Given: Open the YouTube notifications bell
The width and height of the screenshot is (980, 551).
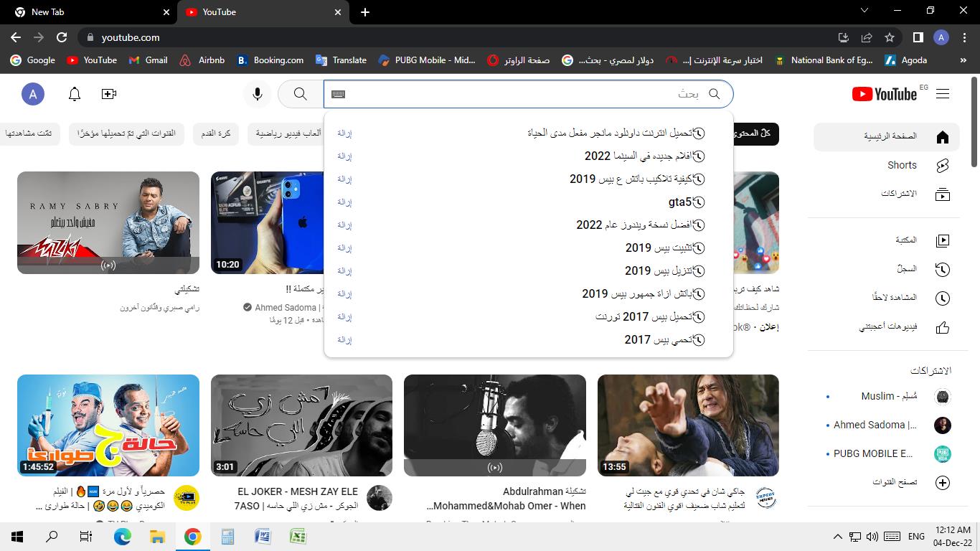Looking at the screenshot, I should (x=75, y=94).
